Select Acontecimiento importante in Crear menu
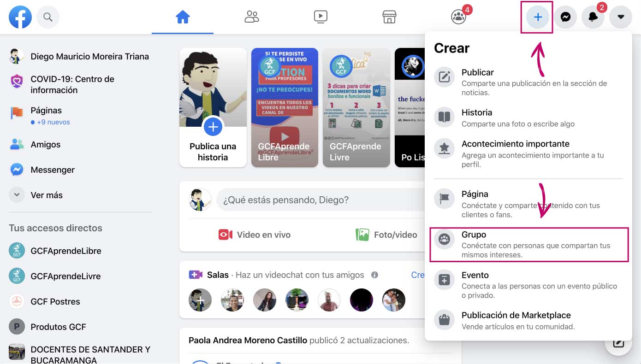 [528, 154]
